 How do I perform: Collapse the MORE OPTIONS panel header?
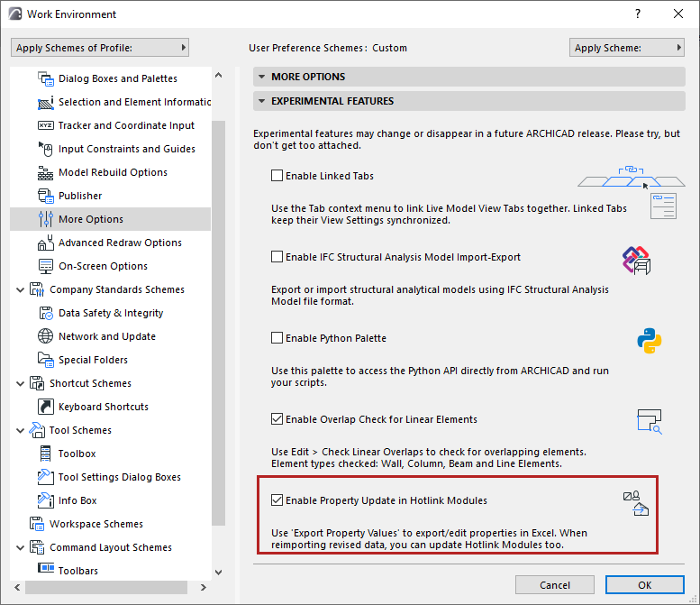click(469, 77)
